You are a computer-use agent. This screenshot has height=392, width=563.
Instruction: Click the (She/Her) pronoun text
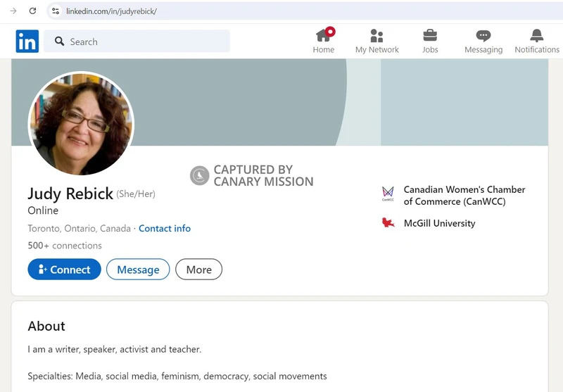[x=136, y=194]
